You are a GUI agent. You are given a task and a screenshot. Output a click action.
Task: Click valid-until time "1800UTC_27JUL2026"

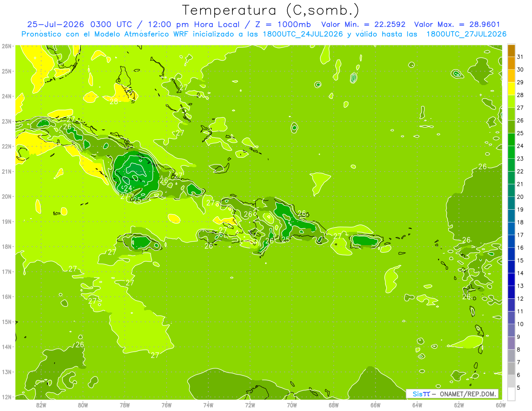tap(466, 34)
